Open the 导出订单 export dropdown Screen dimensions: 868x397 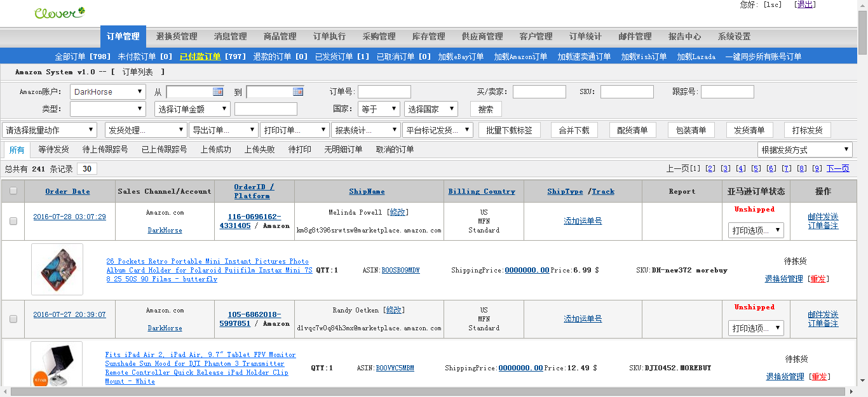(x=224, y=130)
